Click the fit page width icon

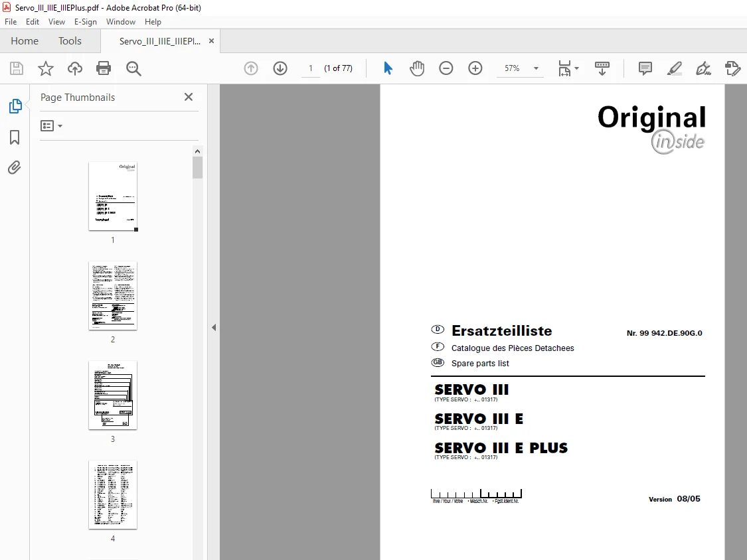[564, 68]
